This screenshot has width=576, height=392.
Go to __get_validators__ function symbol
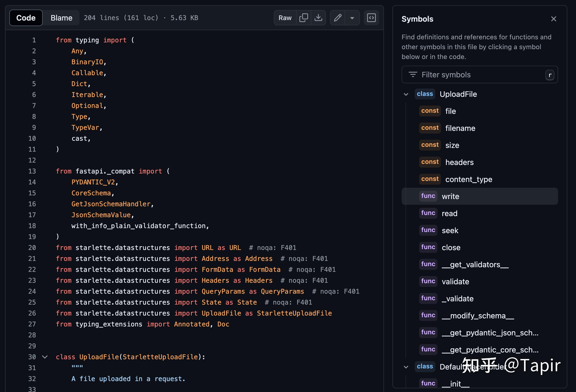(x=475, y=265)
